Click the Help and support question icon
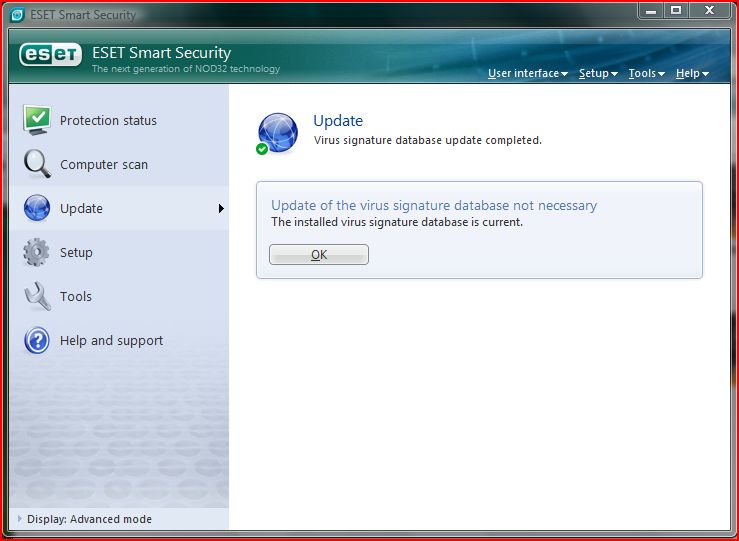The height and width of the screenshot is (541, 739). coord(37,340)
